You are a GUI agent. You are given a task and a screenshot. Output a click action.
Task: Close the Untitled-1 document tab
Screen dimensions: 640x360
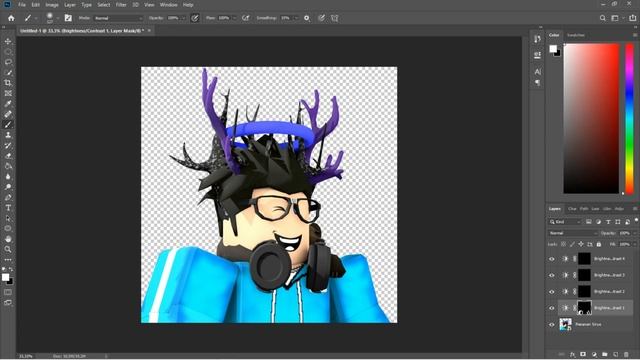click(x=149, y=31)
